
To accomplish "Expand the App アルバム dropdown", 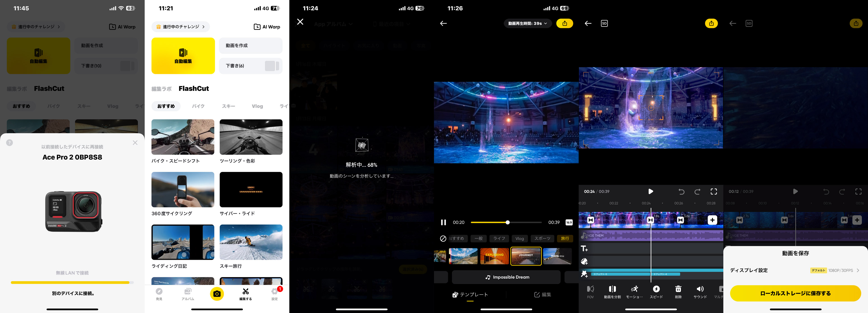I will (x=333, y=24).
